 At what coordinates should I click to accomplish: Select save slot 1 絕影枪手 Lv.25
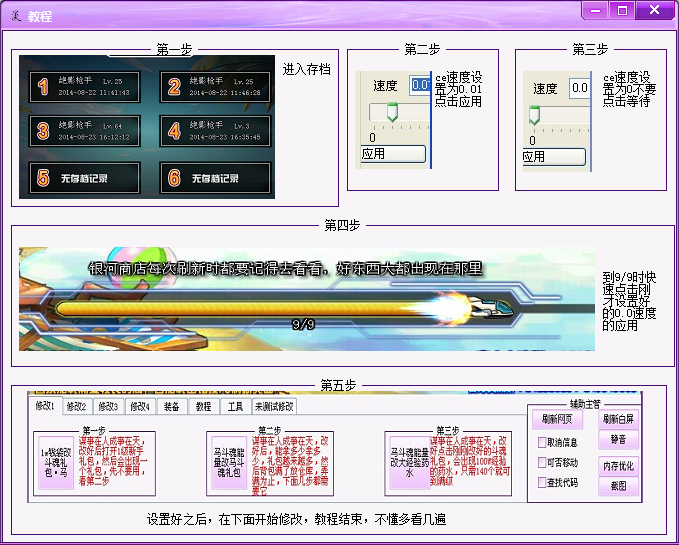pyautogui.click(x=84, y=87)
